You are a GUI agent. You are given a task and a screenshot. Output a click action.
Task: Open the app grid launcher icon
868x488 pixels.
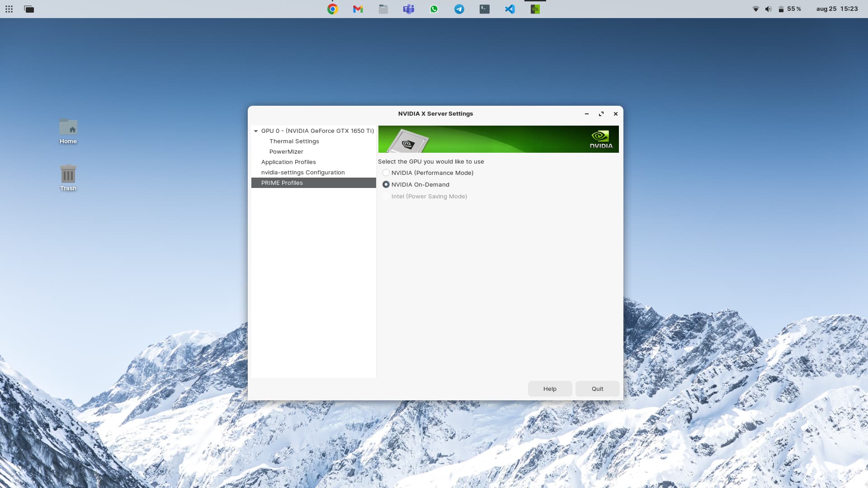pyautogui.click(x=9, y=9)
